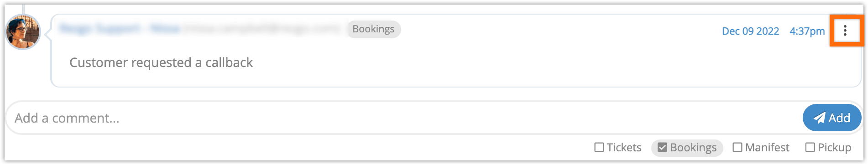Enable the Tickets checkbox
Screen dimensions: 868x165
click(599, 147)
